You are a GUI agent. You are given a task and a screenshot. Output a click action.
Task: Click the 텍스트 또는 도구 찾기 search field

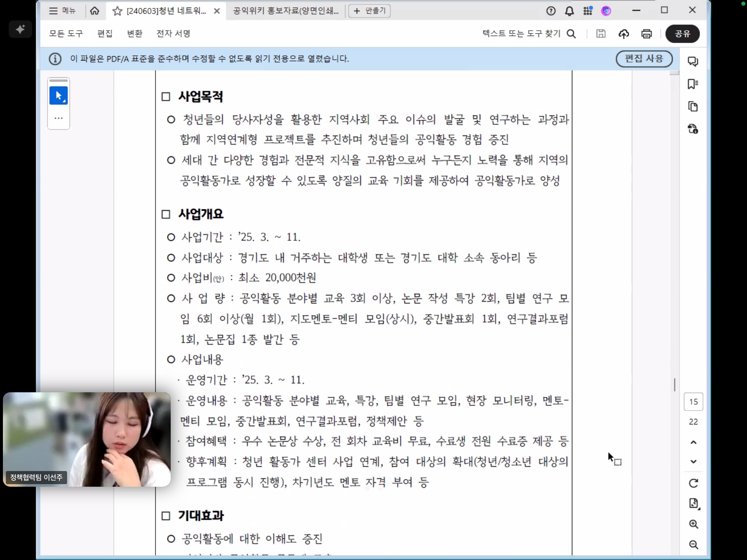(522, 34)
